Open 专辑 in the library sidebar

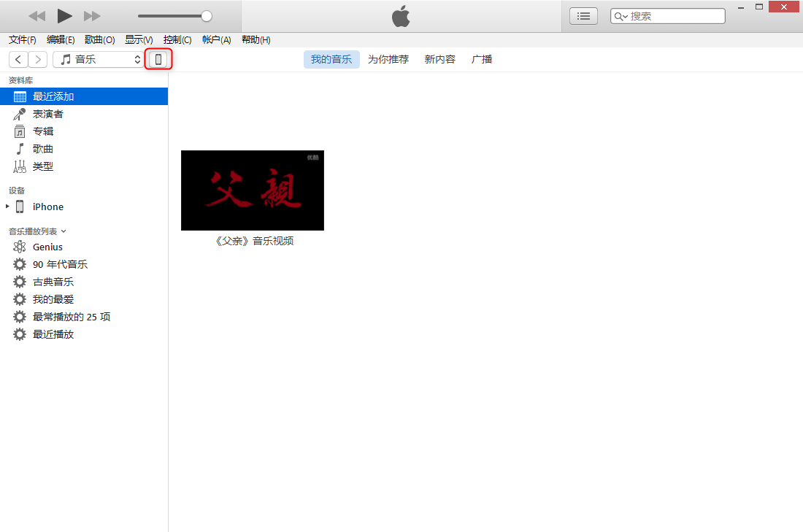(x=43, y=131)
